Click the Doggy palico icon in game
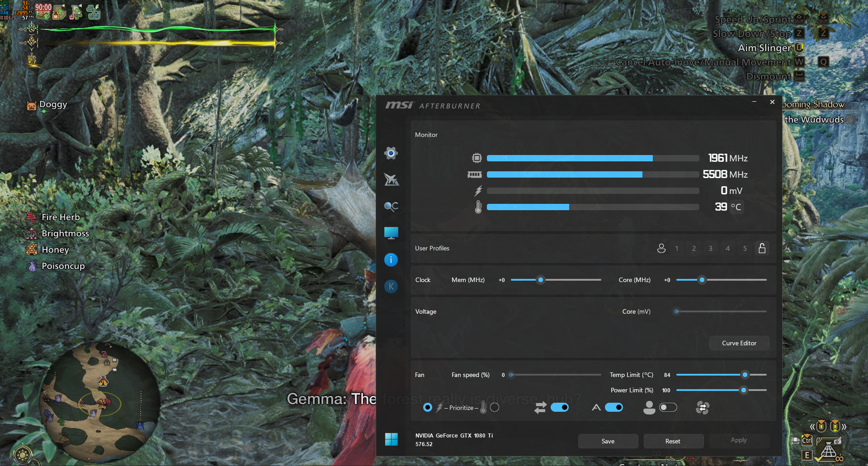 point(31,106)
